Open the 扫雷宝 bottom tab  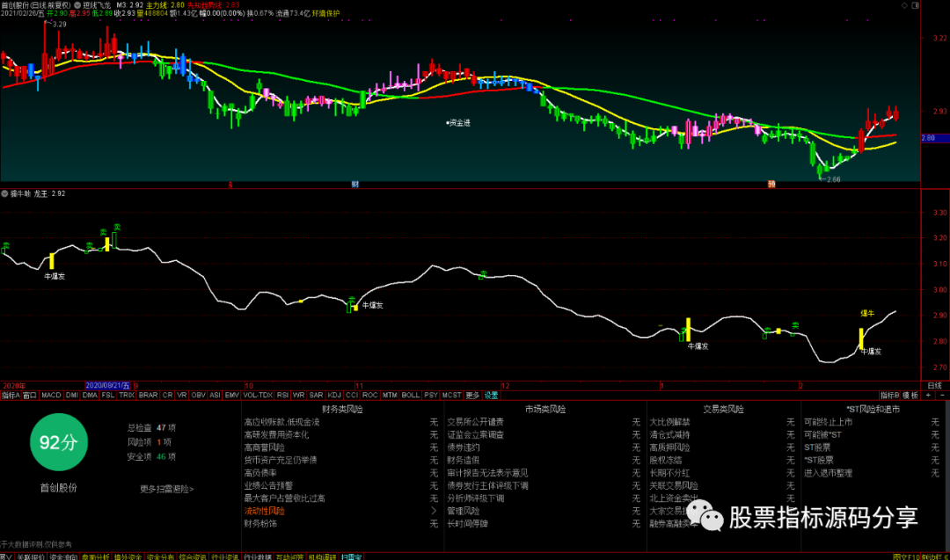tap(351, 556)
